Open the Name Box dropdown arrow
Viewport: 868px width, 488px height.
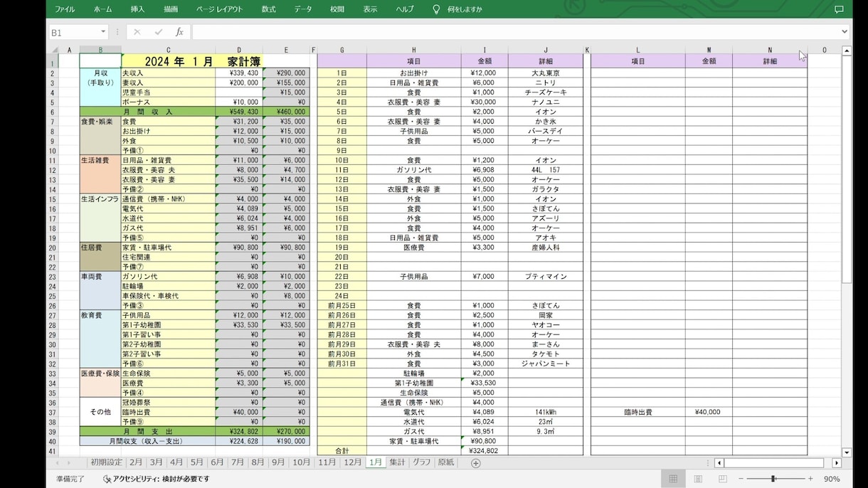click(103, 32)
